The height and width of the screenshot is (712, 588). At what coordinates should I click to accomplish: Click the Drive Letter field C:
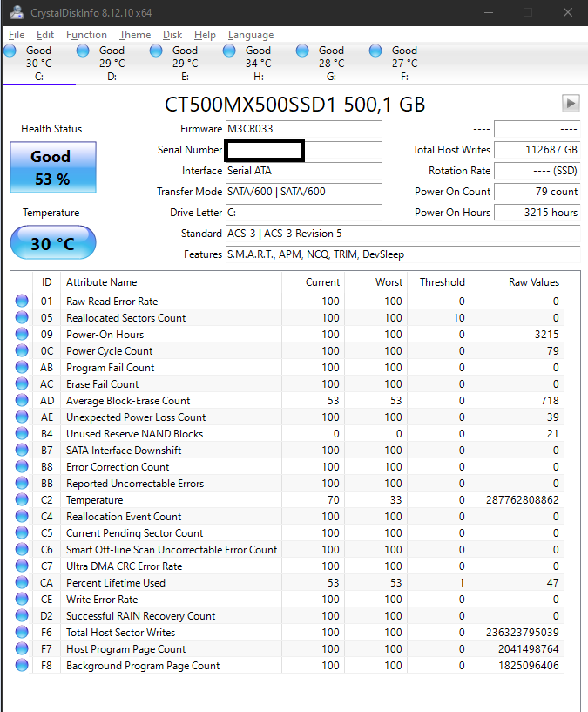tap(303, 213)
